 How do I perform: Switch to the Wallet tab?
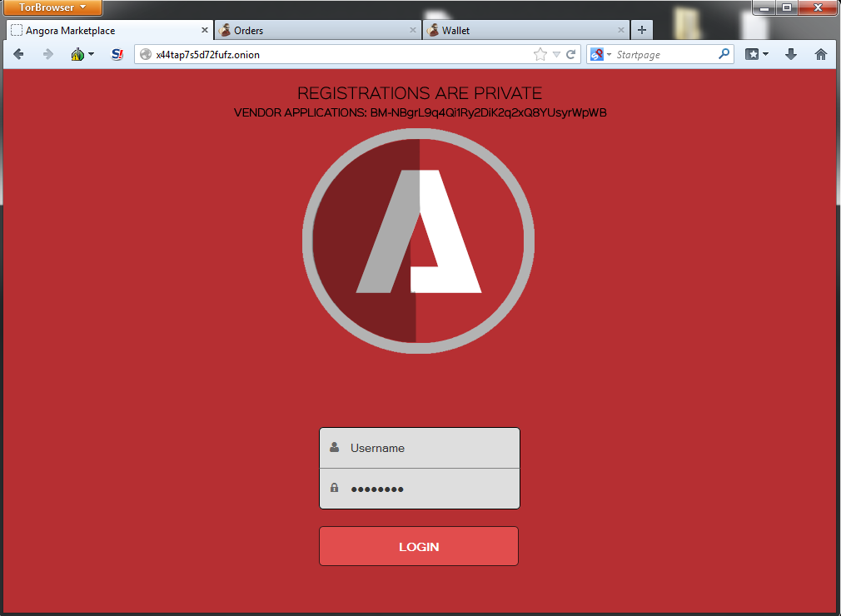[x=526, y=31]
